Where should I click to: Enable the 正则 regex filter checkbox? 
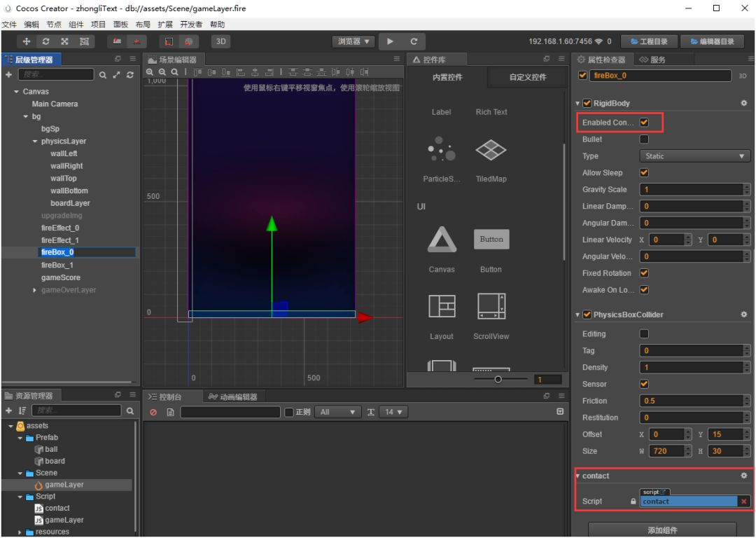tap(289, 412)
